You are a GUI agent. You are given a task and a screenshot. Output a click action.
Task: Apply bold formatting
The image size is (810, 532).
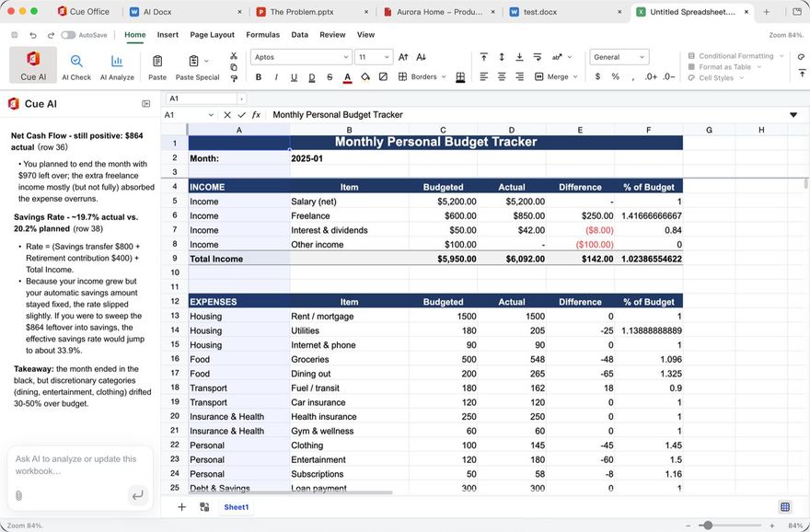point(259,77)
